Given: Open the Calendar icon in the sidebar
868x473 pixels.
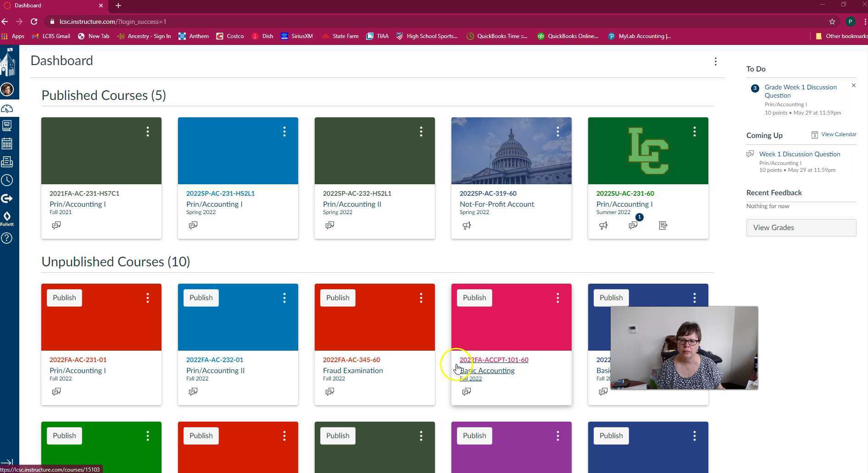Looking at the screenshot, I should [7, 144].
